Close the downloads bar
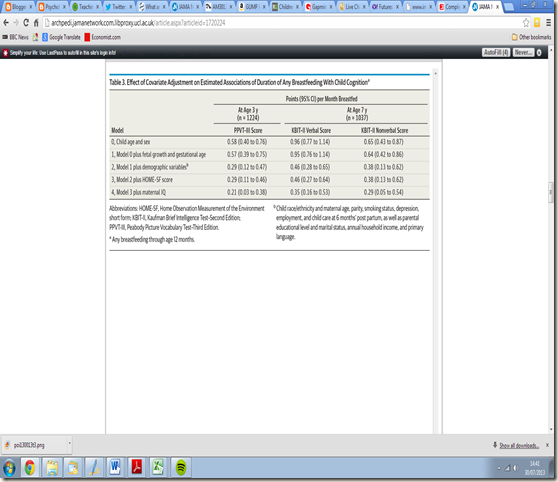This screenshot has height=482, width=558. [x=547, y=445]
